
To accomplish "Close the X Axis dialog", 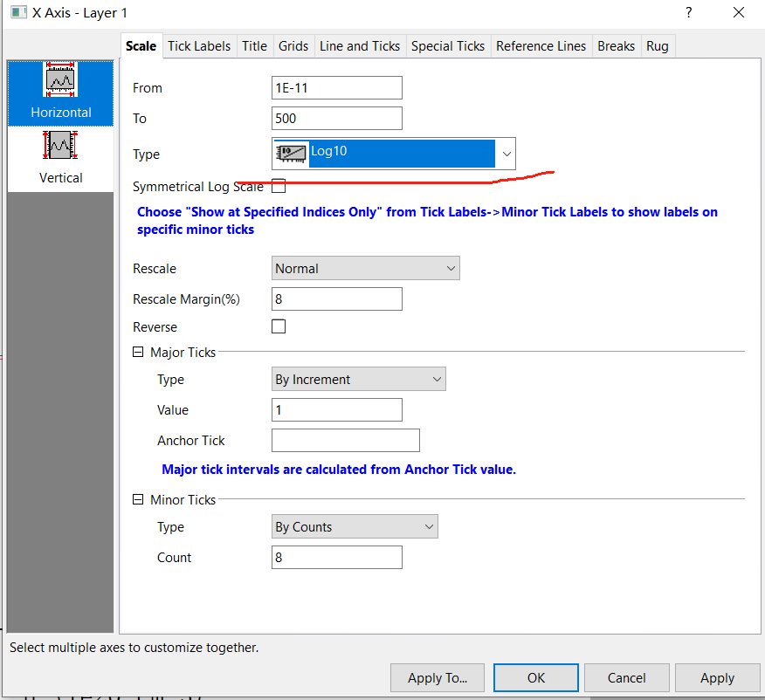I will coord(739,12).
